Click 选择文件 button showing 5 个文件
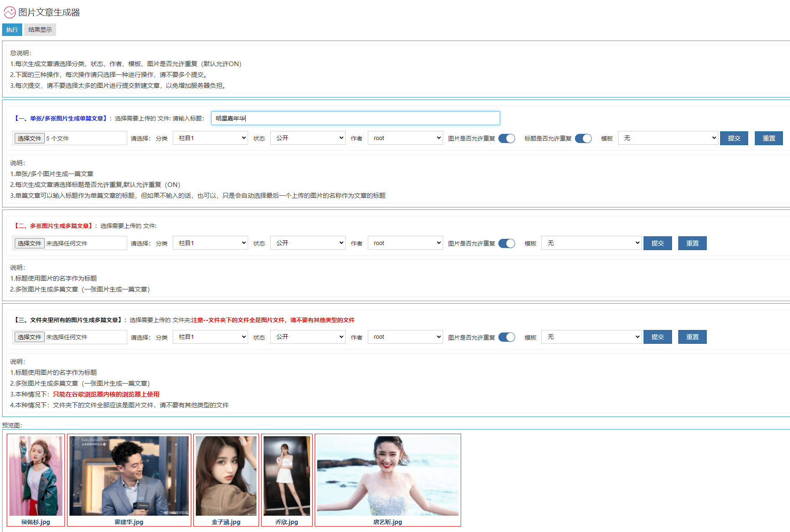Image resolution: width=790 pixels, height=532 pixels. pyautogui.click(x=29, y=138)
